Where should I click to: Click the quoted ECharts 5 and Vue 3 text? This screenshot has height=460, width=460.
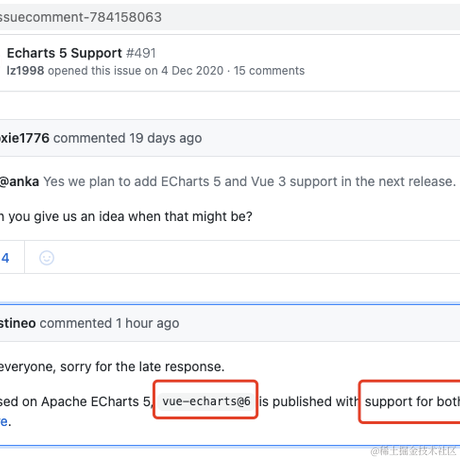[x=249, y=182]
